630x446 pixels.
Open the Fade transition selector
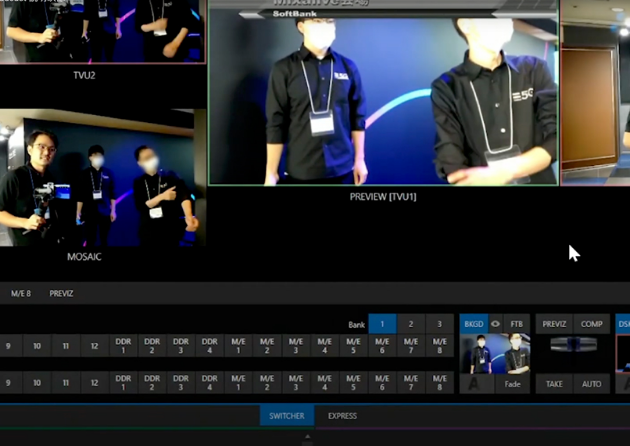(x=512, y=384)
